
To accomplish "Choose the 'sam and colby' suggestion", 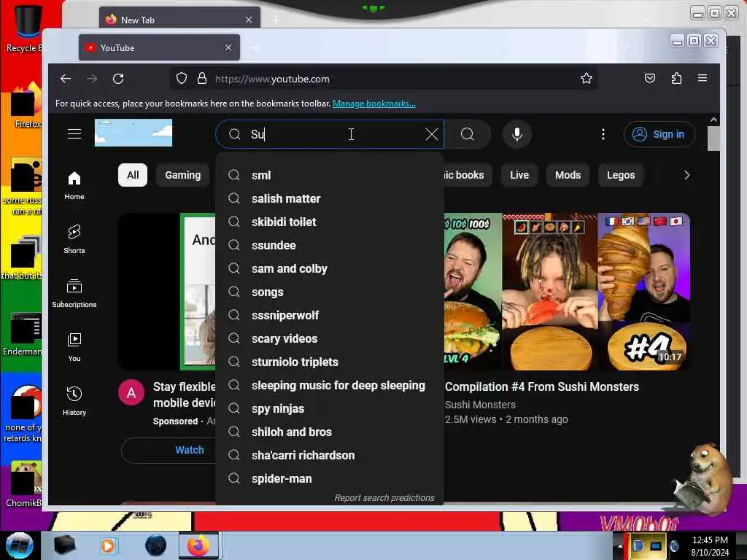I will [x=330, y=268].
